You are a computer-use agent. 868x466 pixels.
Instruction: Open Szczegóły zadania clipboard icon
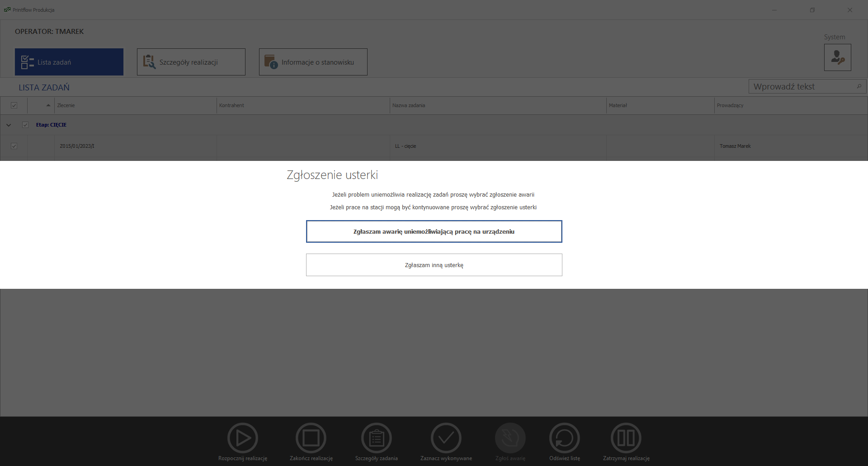coord(376,438)
